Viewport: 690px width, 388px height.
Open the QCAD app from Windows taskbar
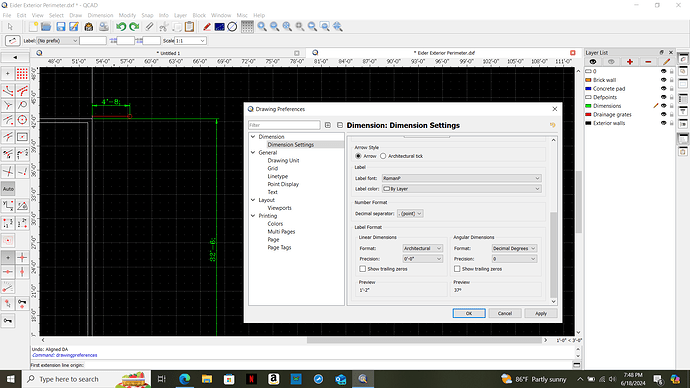(363, 379)
